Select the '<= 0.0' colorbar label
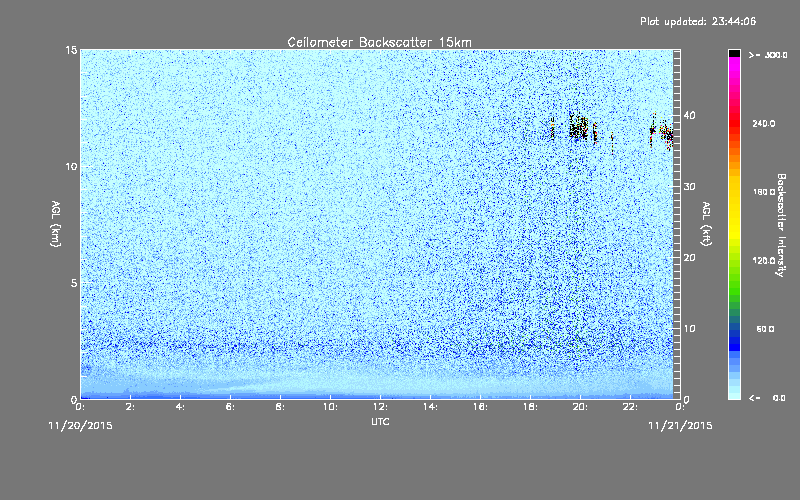The height and width of the screenshot is (500, 800). [x=767, y=398]
